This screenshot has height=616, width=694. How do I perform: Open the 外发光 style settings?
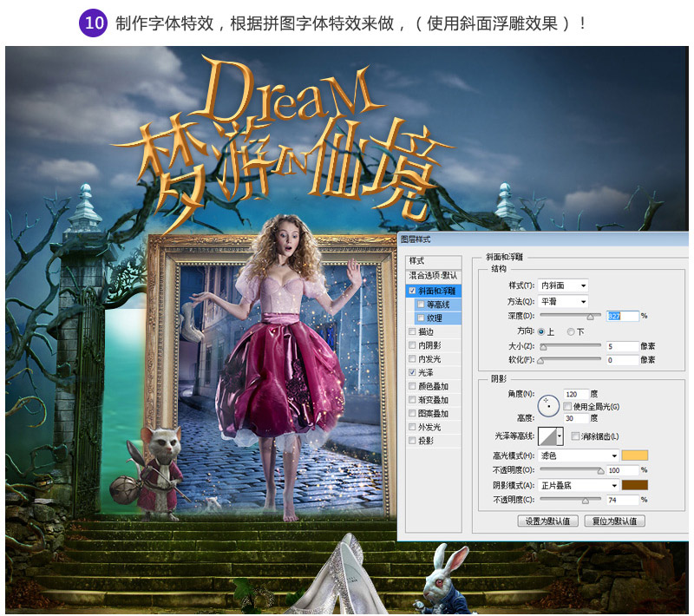[429, 427]
